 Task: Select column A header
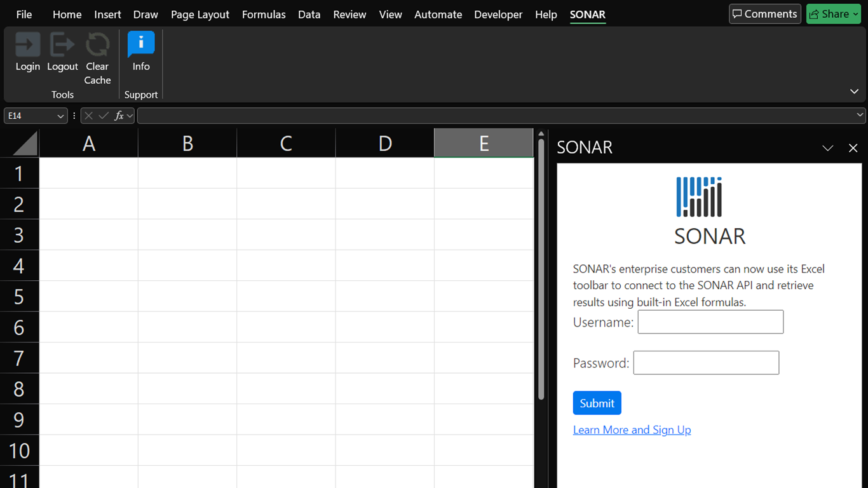[89, 144]
